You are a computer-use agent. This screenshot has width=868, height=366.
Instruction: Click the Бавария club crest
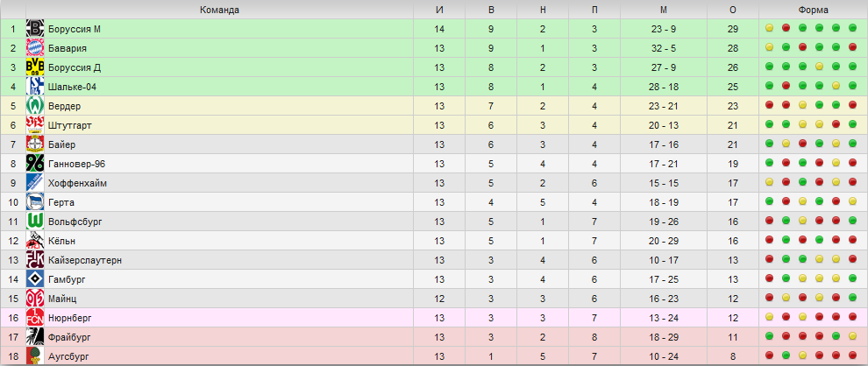point(35,48)
